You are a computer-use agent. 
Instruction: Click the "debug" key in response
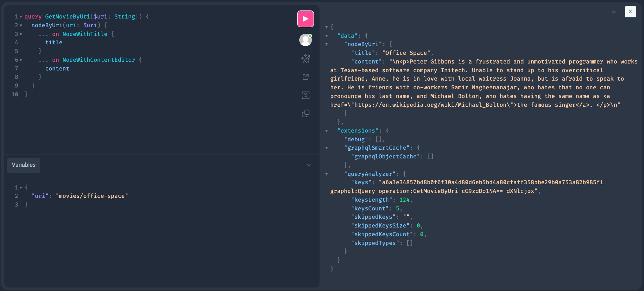pyautogui.click(x=356, y=139)
